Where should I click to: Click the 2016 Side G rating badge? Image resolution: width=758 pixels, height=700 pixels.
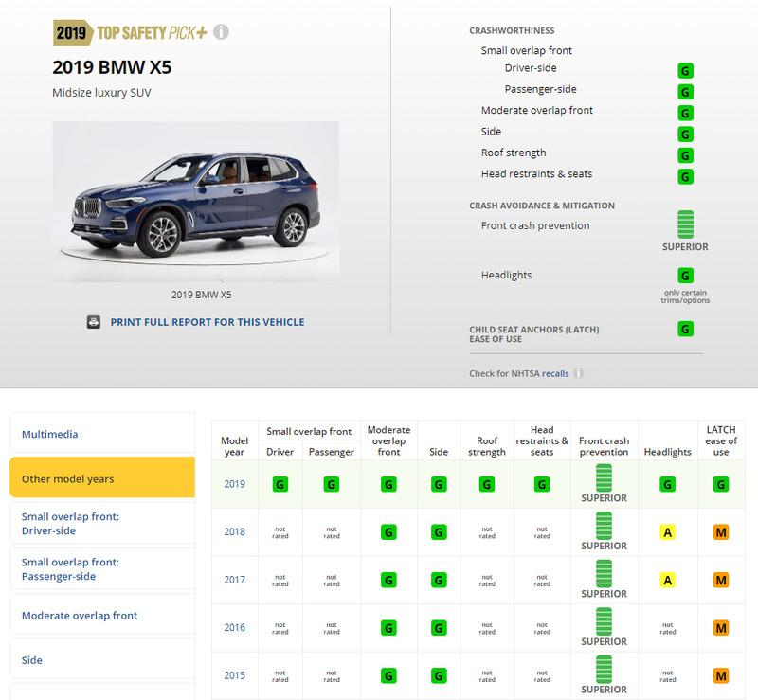(439, 628)
